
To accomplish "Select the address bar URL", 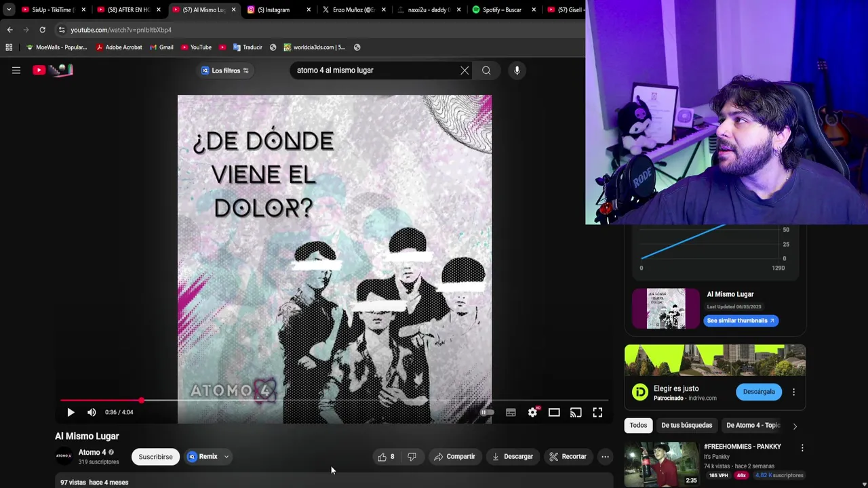I will [121, 30].
